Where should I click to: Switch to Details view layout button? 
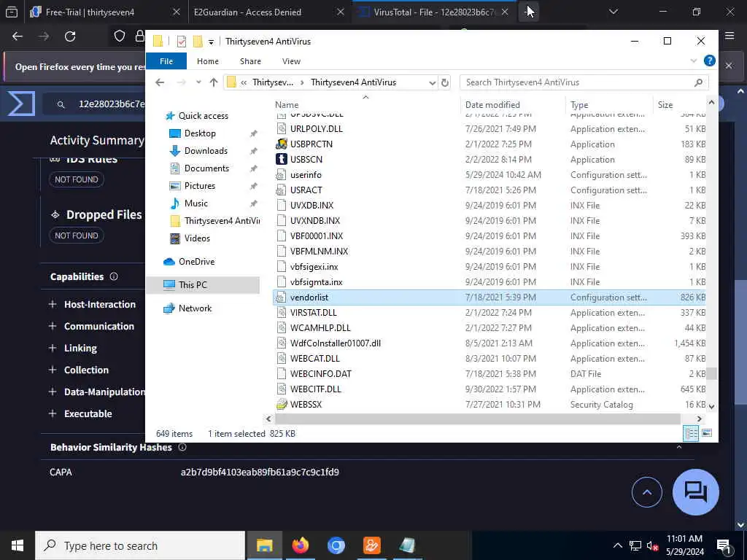691,433
